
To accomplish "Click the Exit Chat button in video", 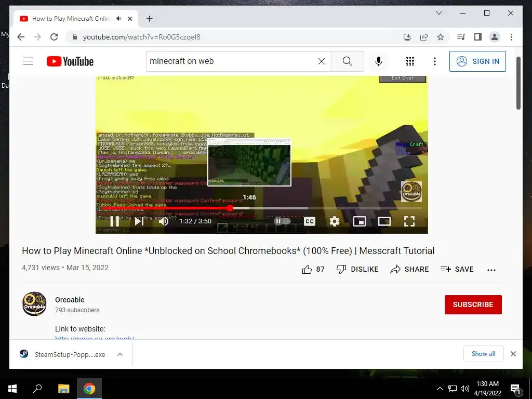I will (x=403, y=78).
